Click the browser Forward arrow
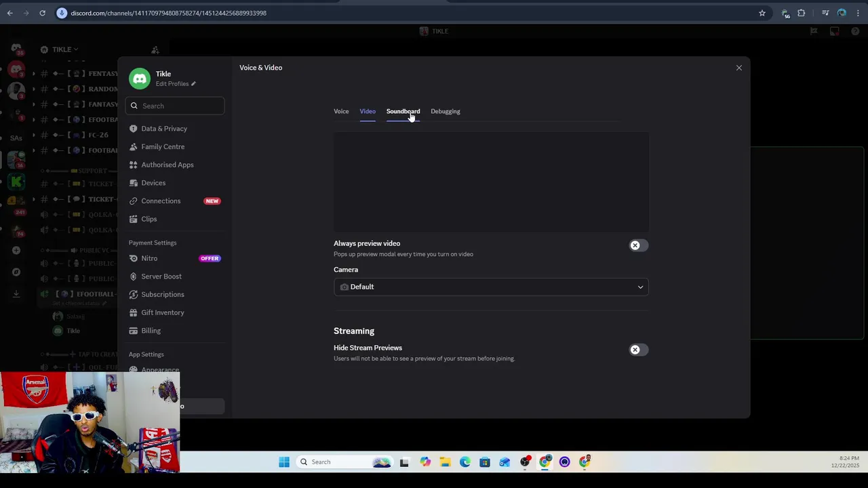Image resolution: width=868 pixels, height=488 pixels. (x=26, y=13)
